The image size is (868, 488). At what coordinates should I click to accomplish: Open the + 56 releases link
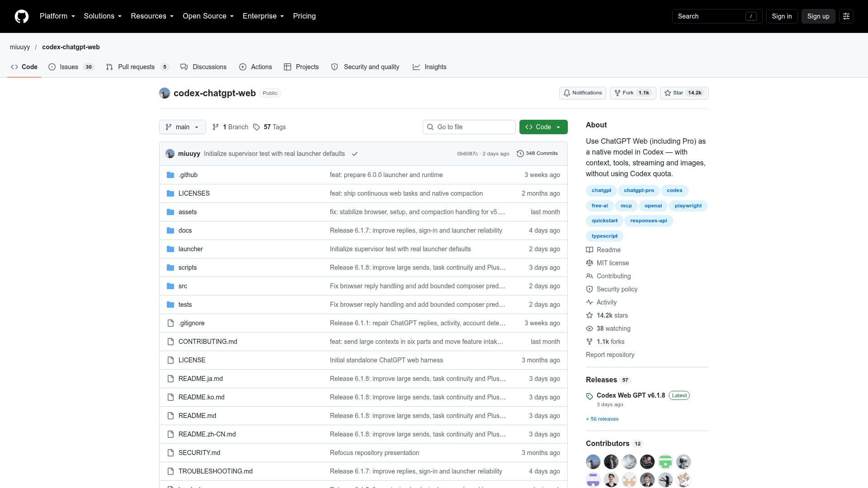tap(602, 419)
